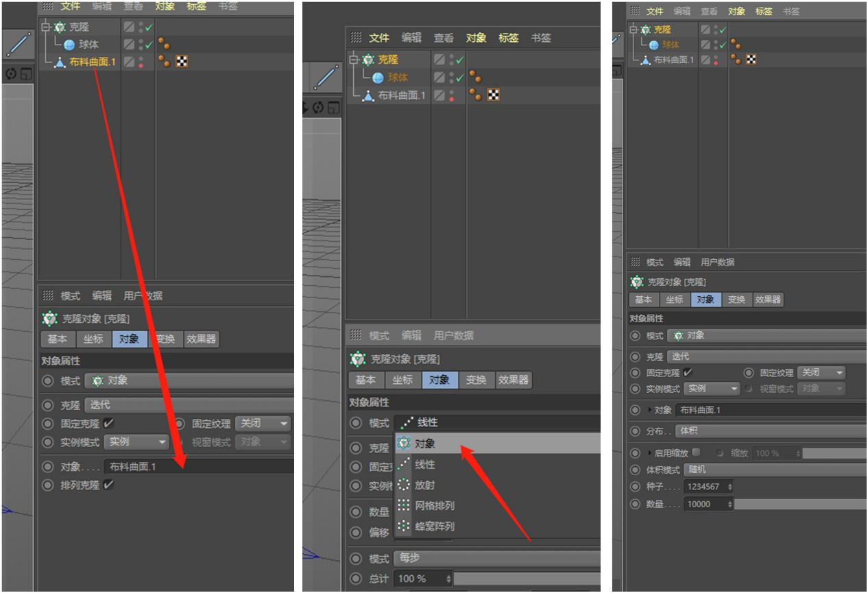Viewport: 868px width, 593px height.
Task: Pick the 放射 radial clone mode icon
Action: [404, 485]
